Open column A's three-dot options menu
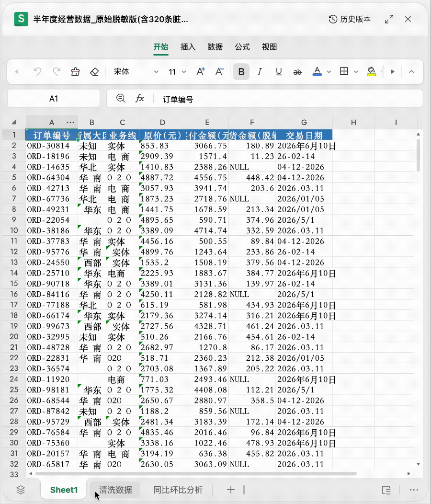Image resolution: width=431 pixels, height=504 pixels. point(70,123)
